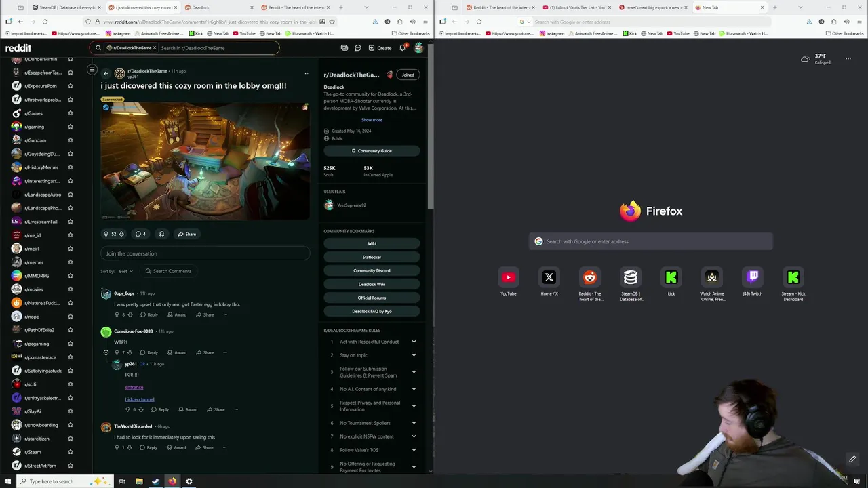The image size is (868, 488).
Task: Upvote the cozy room post
Action: click(x=106, y=234)
